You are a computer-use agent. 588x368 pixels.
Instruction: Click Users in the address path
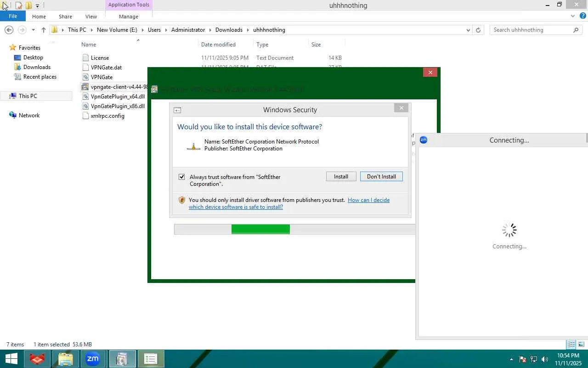154,30
